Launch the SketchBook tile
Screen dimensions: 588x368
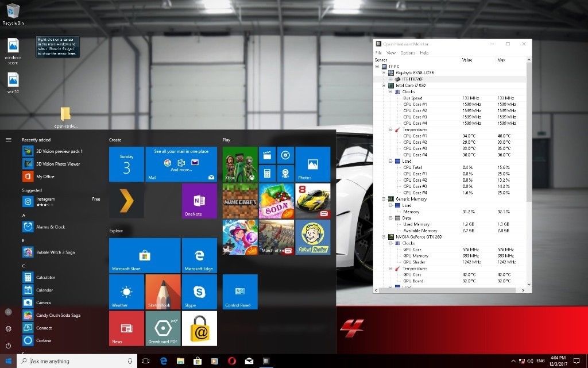click(163, 292)
